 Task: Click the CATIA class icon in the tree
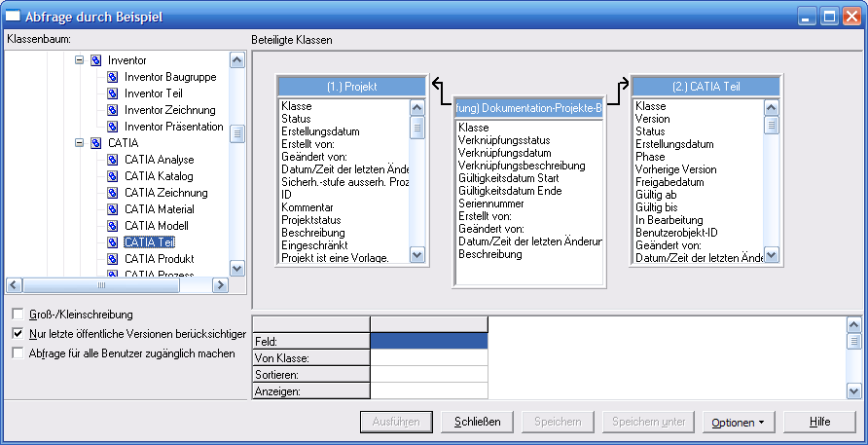tap(95, 143)
